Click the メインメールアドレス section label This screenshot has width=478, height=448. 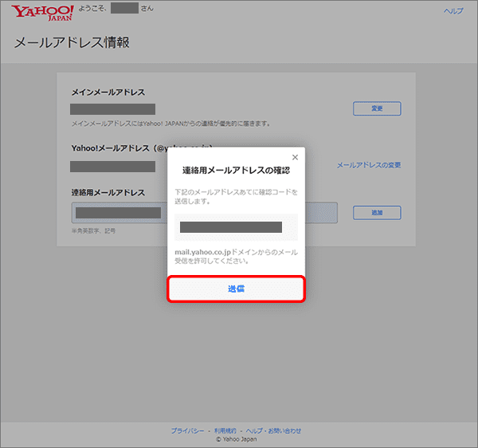tap(108, 92)
